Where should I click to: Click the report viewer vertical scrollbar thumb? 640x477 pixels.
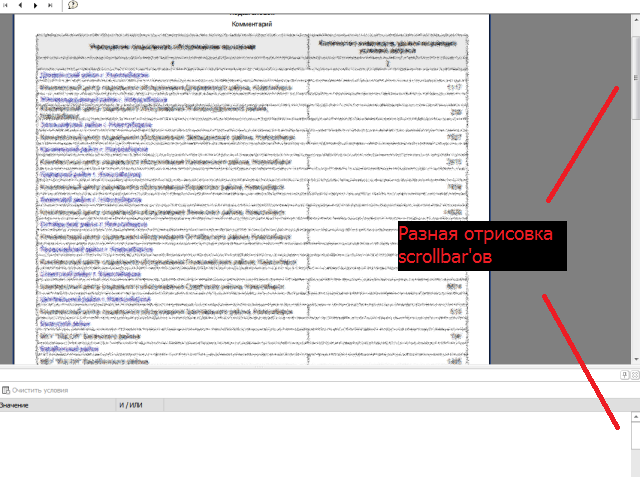[x=636, y=78]
